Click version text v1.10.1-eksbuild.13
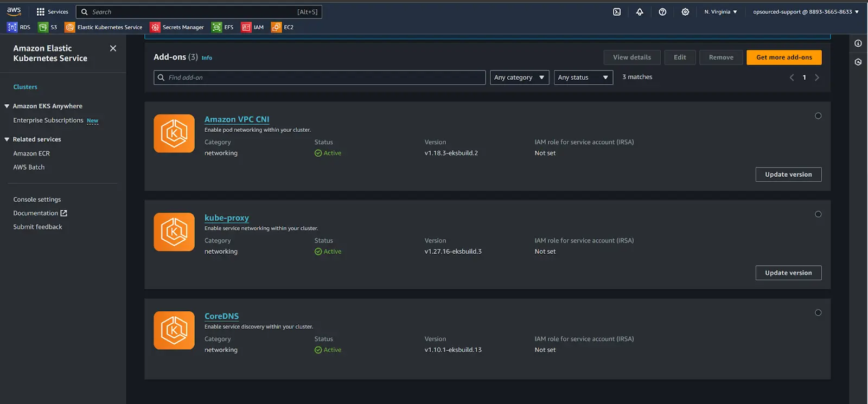The width and height of the screenshot is (868, 404). (x=453, y=350)
